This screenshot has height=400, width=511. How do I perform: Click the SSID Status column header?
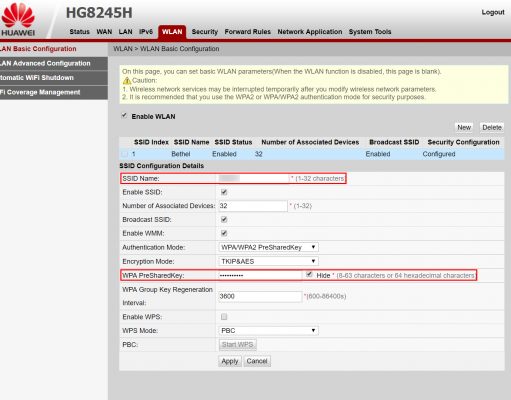233,142
